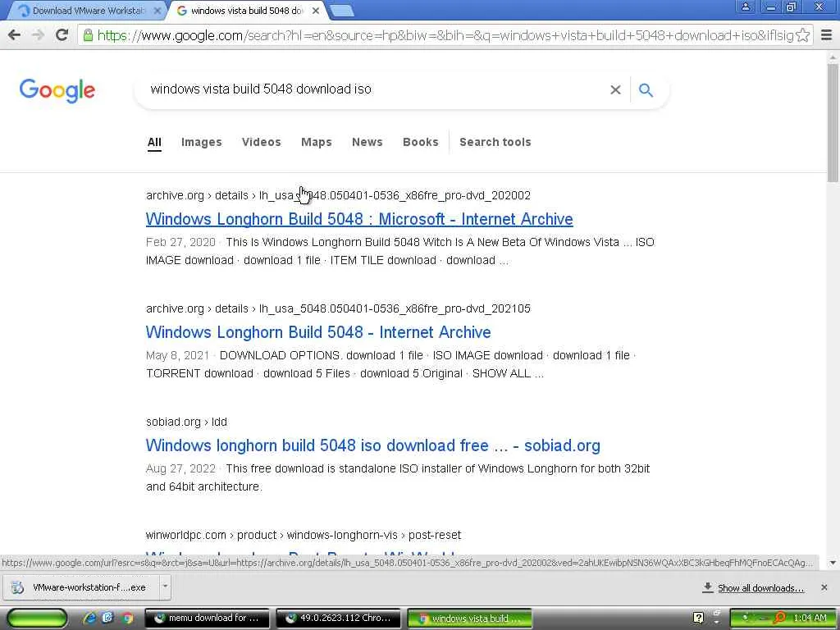Open the Chrome user profile icon
Screen dimensions: 840x630
[x=745, y=7]
